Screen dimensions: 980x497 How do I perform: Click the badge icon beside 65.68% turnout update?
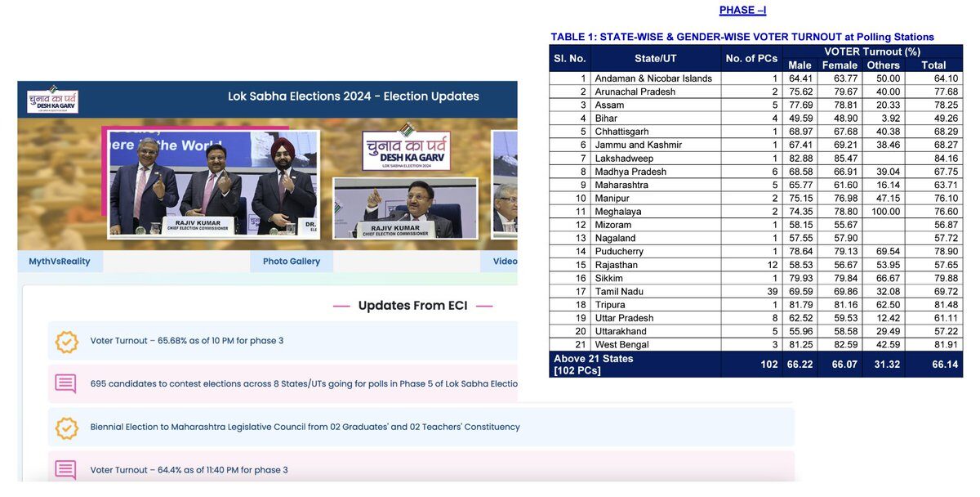(66, 341)
